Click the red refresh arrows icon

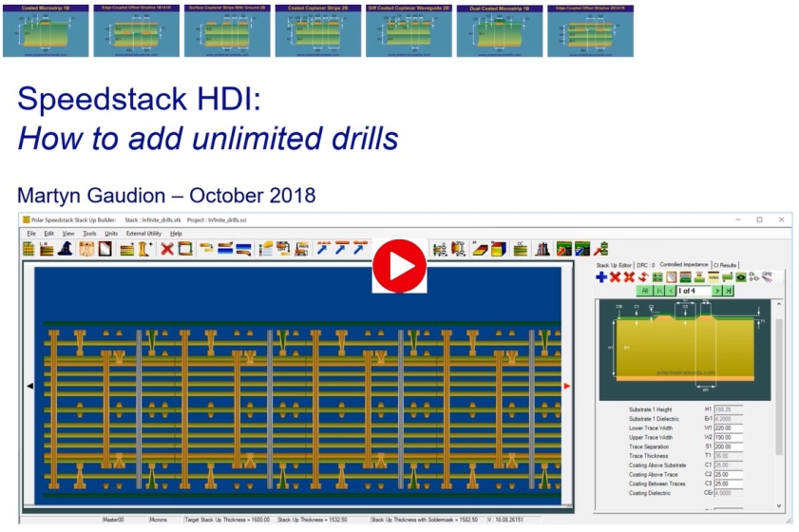[643, 277]
